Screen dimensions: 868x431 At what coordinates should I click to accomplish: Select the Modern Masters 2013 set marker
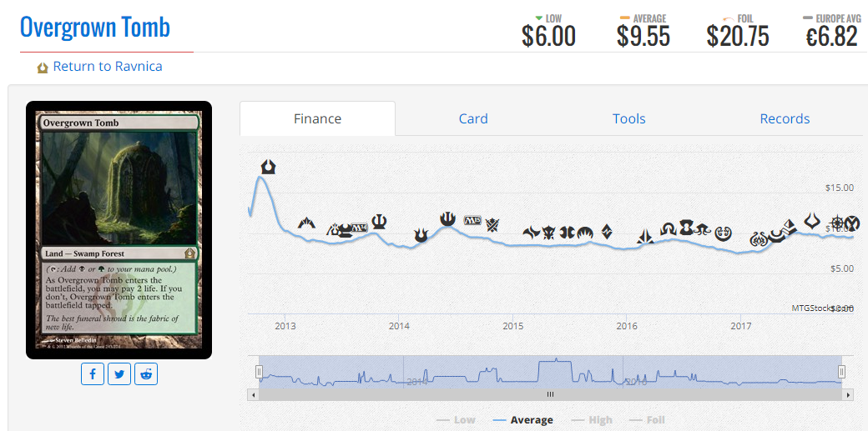pyautogui.click(x=345, y=231)
